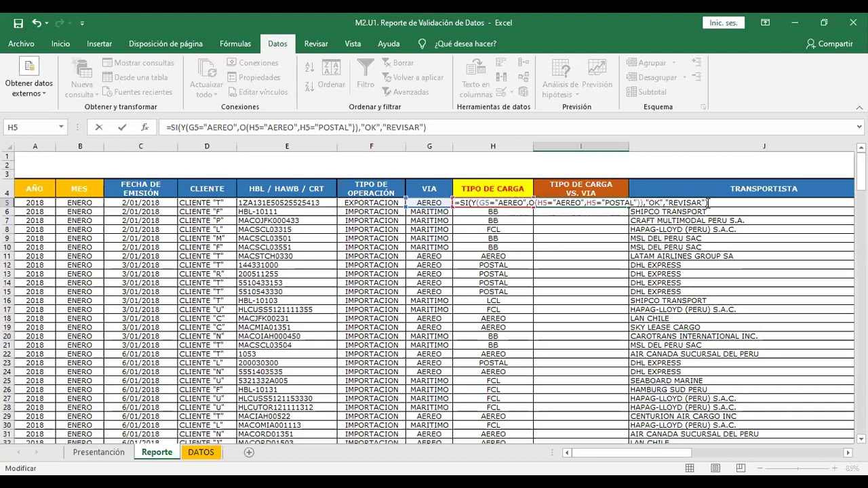Open the Desagrupar dropdown arrow
The image size is (868, 488).
pyautogui.click(x=684, y=77)
